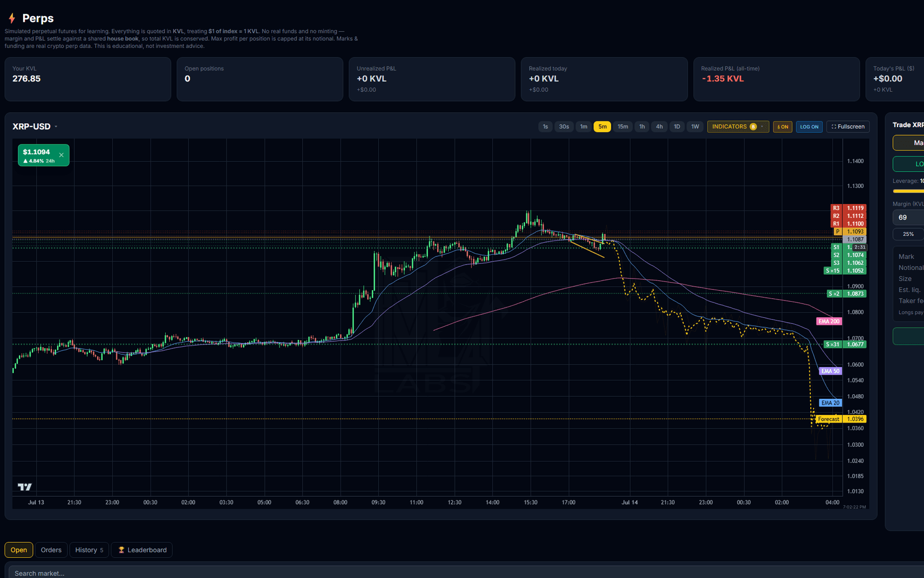Click the -1.35 KVL all-time value
Screen dimensions: 924x578
(722, 79)
